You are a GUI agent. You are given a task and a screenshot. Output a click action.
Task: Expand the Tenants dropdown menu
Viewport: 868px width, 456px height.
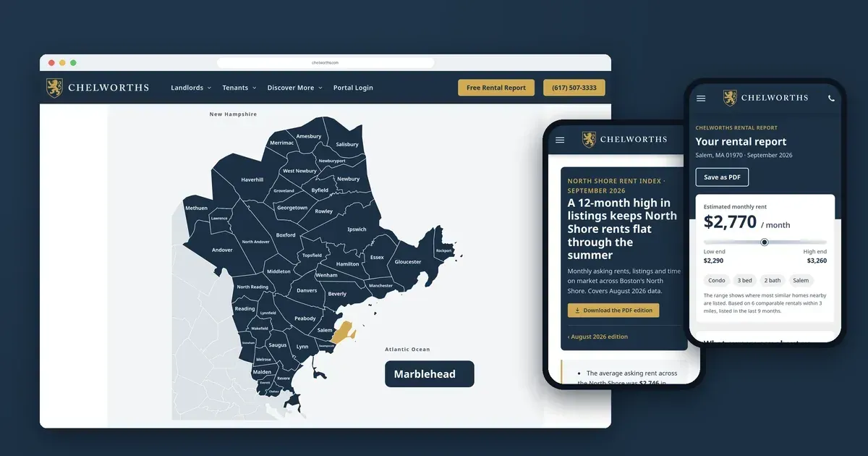[239, 88]
